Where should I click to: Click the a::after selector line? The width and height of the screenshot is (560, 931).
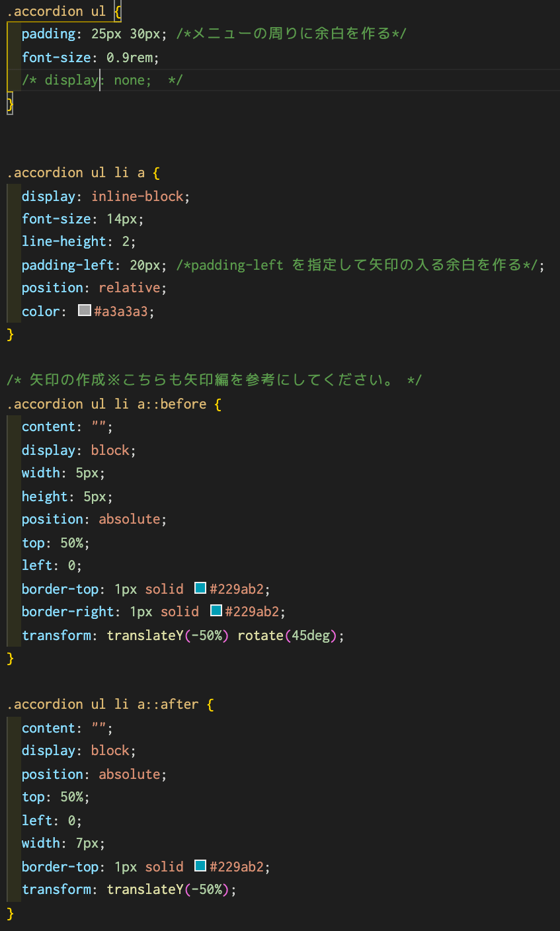(x=110, y=705)
